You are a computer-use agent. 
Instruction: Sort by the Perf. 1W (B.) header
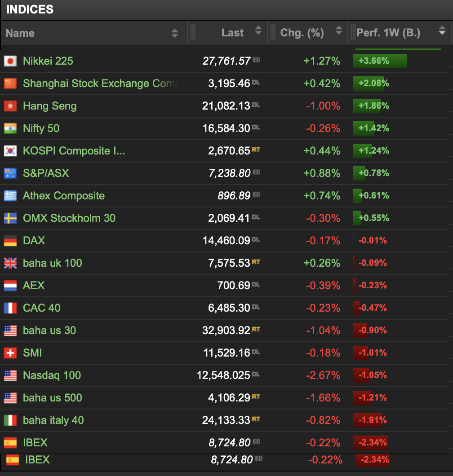(388, 32)
